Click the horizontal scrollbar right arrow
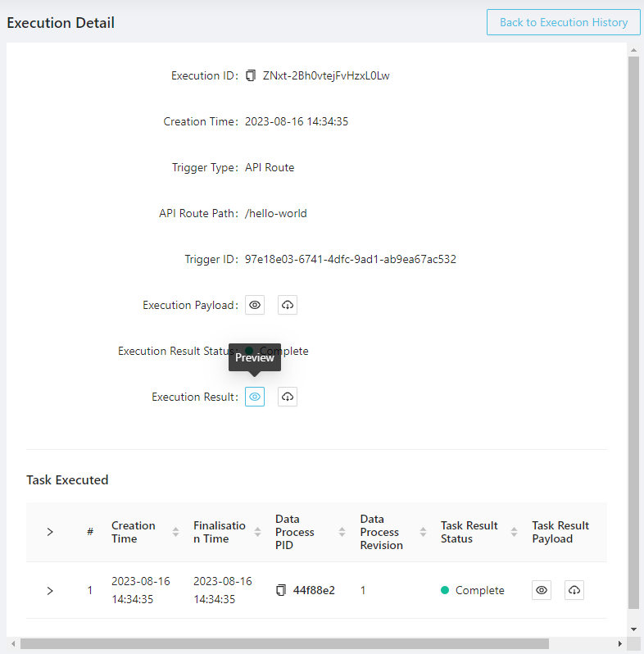This screenshot has height=654, width=644. [x=619, y=643]
